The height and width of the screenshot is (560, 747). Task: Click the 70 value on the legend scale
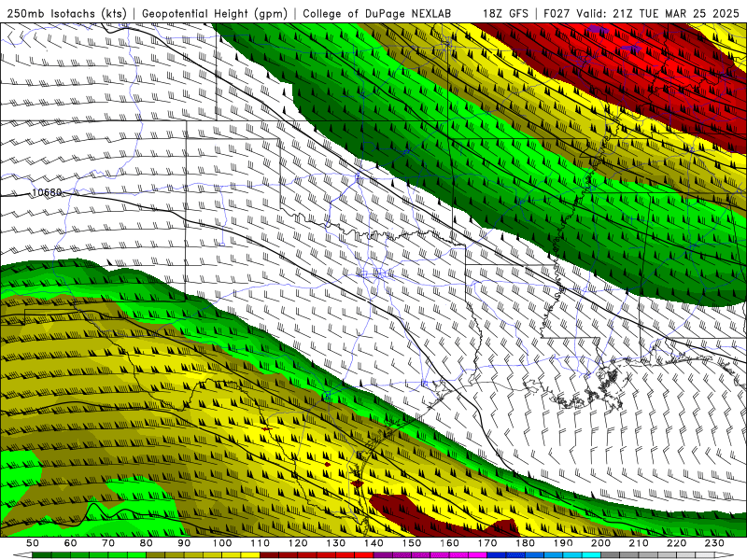pos(108,543)
